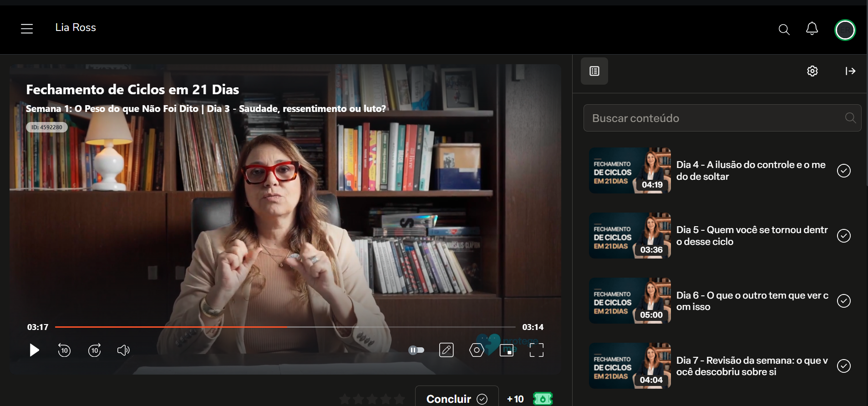Toggle the autoplay switch
The width and height of the screenshot is (868, 406).
(416, 350)
